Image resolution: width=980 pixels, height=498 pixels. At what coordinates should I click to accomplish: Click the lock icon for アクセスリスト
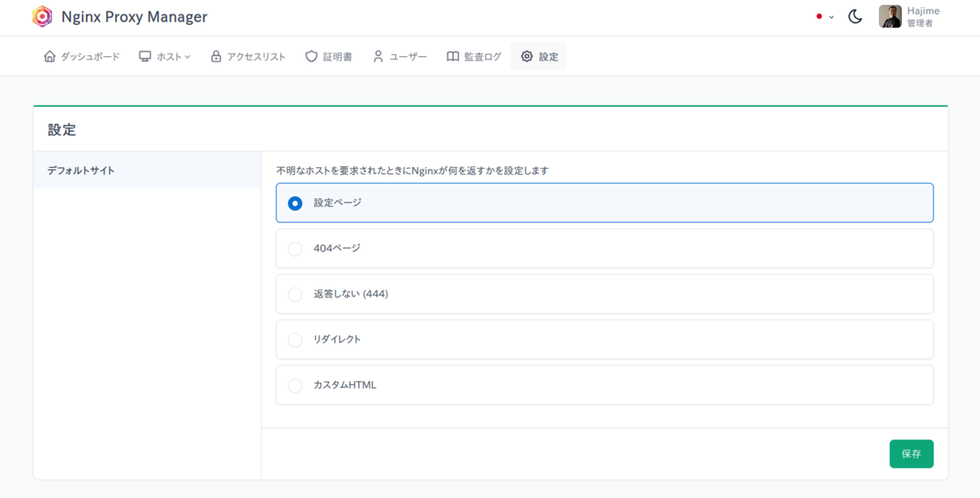click(216, 57)
